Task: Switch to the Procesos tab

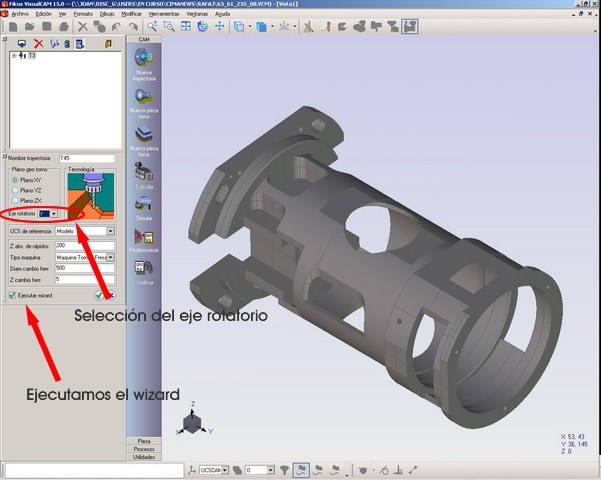Action: coord(143,449)
